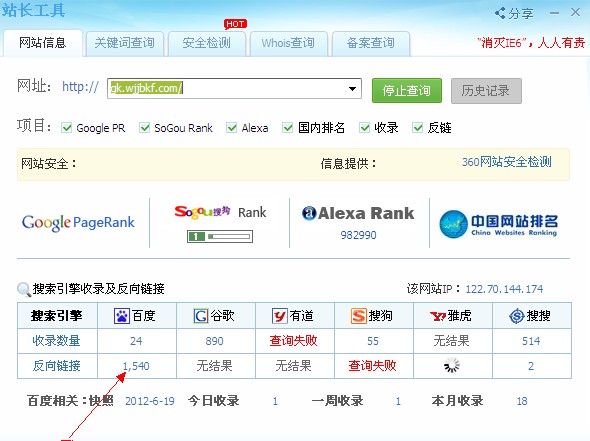Screen dimensions: 590x441
Task: Click the Soso icon
Action: tap(517, 316)
